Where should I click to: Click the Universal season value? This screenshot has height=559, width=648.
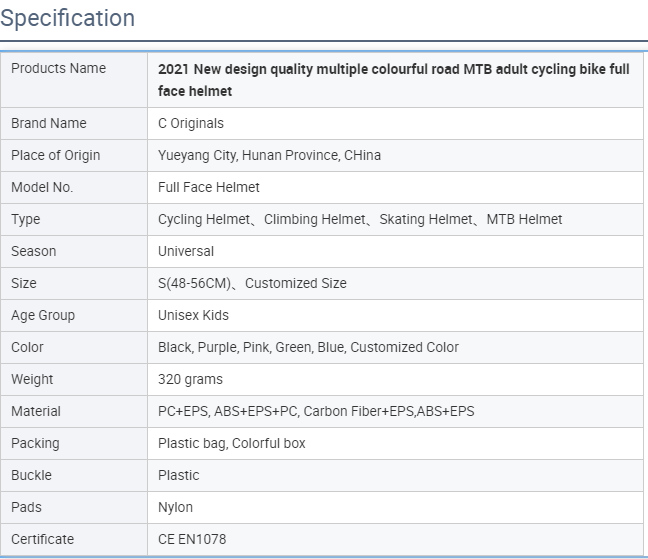186,251
